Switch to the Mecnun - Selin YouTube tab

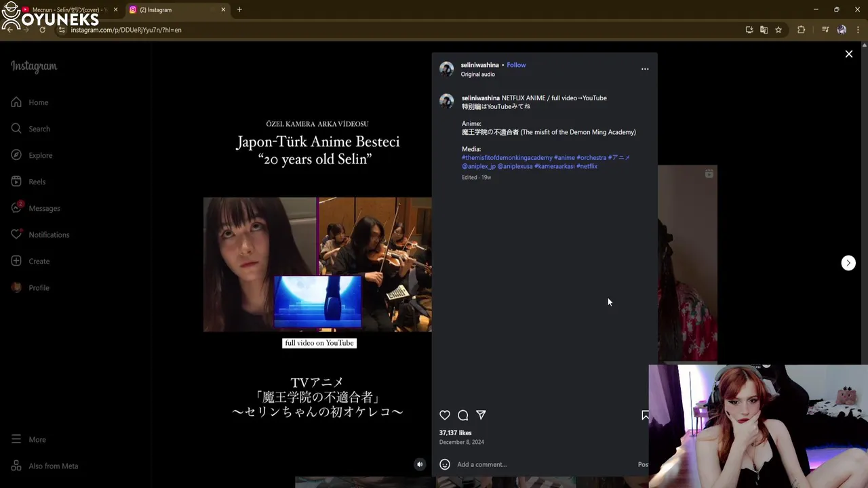pyautogui.click(x=65, y=9)
